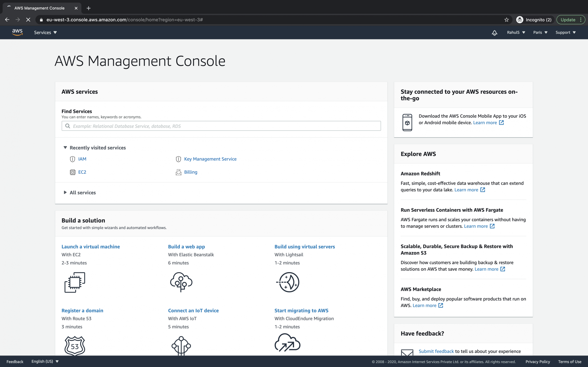The width and height of the screenshot is (588, 367).
Task: Click the Billing envelope icon
Action: point(178,172)
